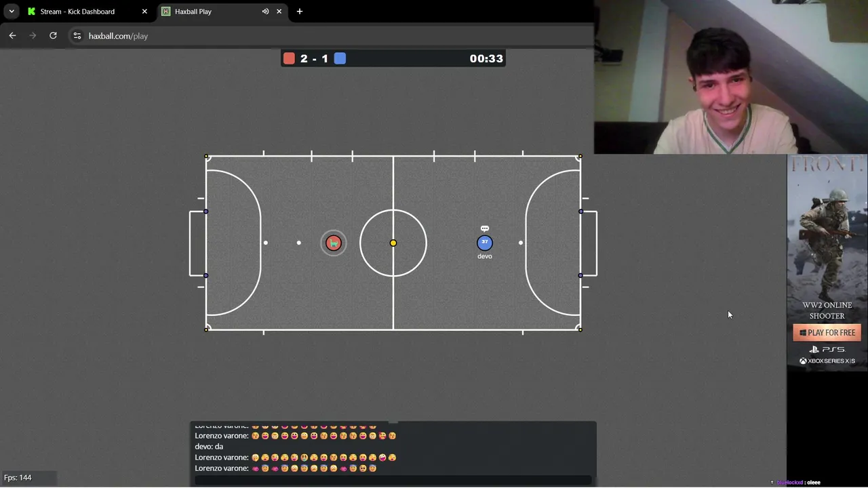Image resolution: width=868 pixels, height=488 pixels.
Task: Reload the Haxball page
Action: click(x=53, y=36)
